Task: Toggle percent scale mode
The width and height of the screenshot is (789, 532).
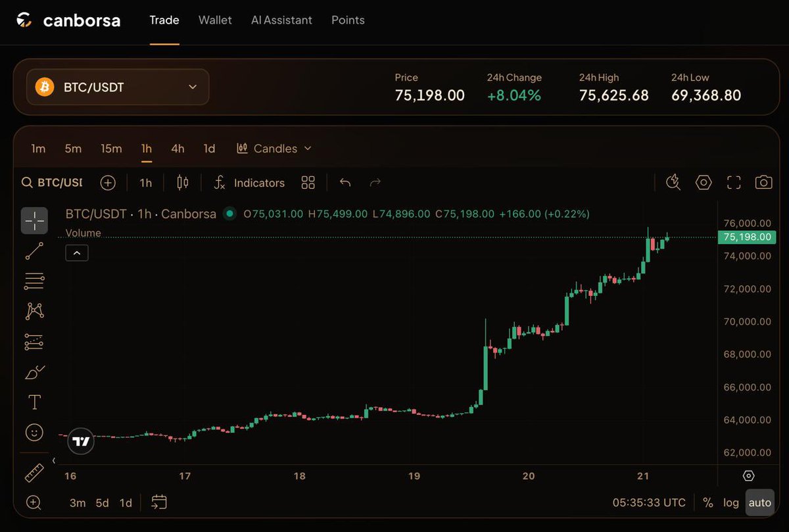Action: click(708, 503)
